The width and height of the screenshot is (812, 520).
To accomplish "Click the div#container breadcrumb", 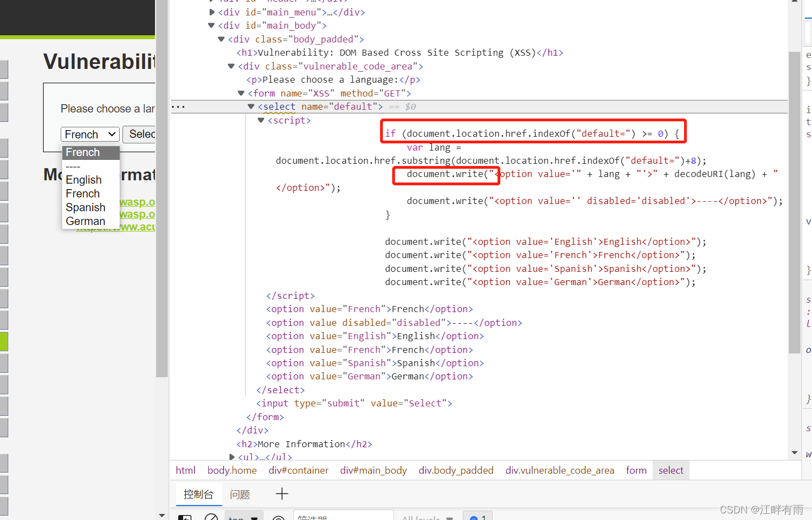I will coord(298,470).
